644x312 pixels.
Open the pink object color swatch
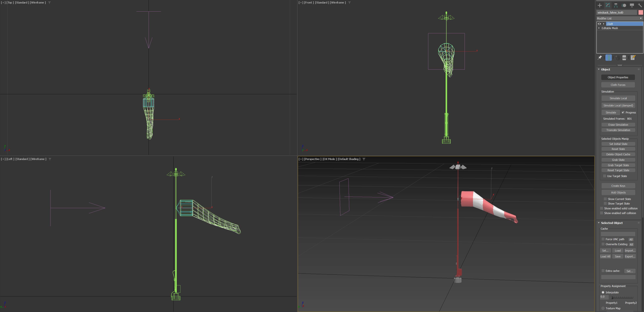coord(640,13)
